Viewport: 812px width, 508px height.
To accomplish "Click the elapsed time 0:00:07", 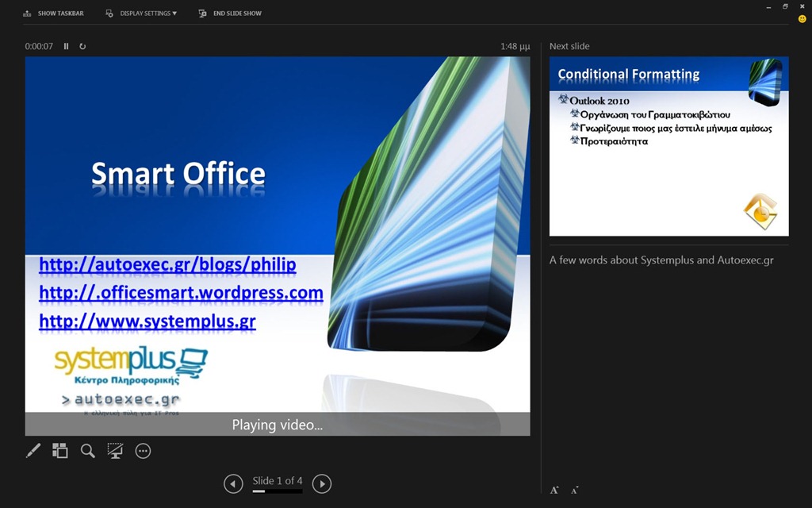I will tap(39, 46).
